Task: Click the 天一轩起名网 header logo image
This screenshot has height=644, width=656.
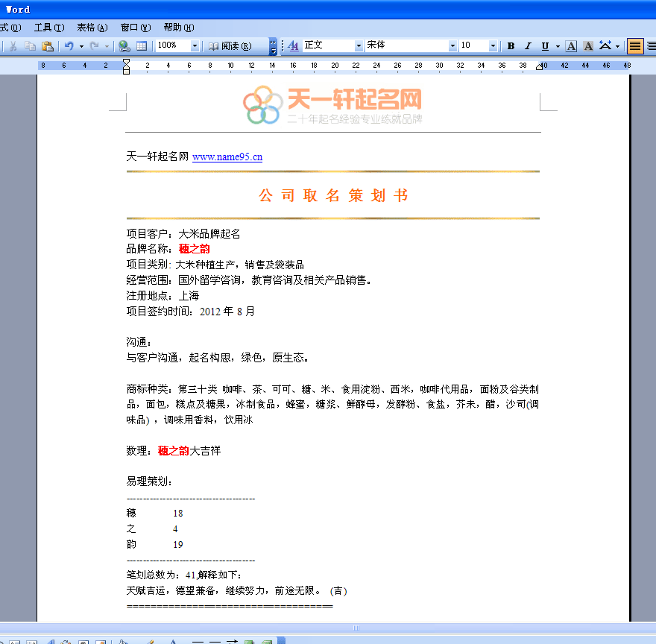Action: tap(332, 105)
